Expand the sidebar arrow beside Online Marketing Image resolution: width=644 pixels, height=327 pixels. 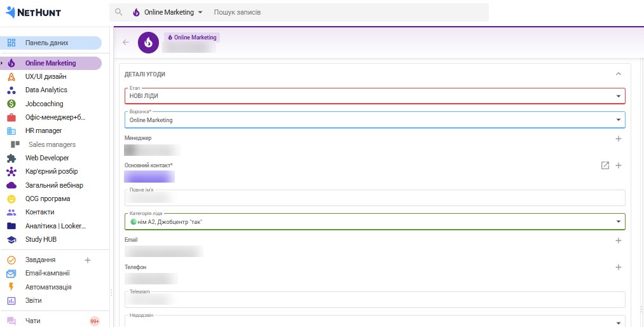pyautogui.click(x=2, y=63)
